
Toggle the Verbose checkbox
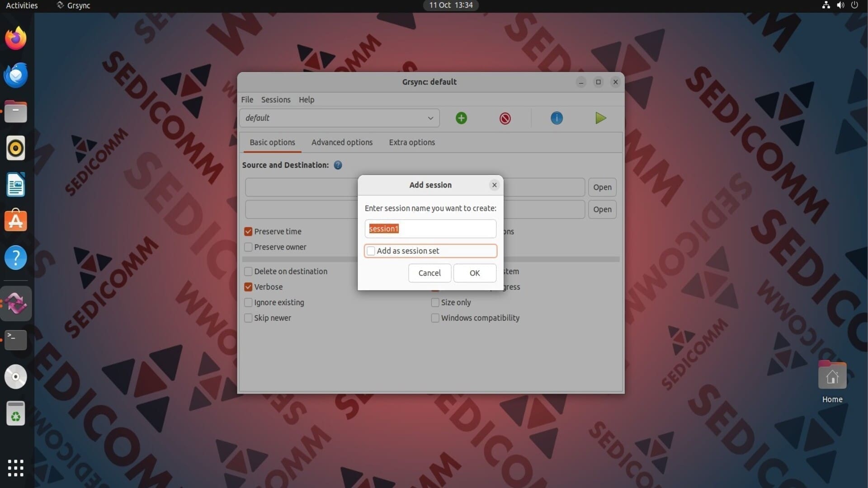tap(248, 287)
